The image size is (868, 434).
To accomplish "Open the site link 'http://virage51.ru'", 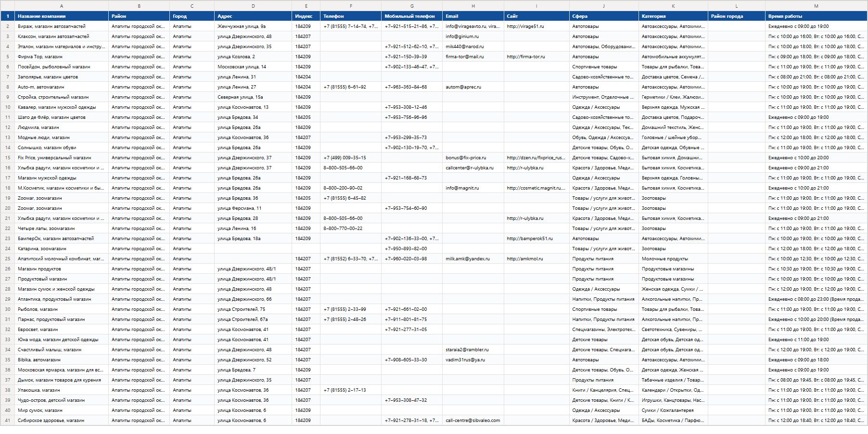I will pos(536,26).
